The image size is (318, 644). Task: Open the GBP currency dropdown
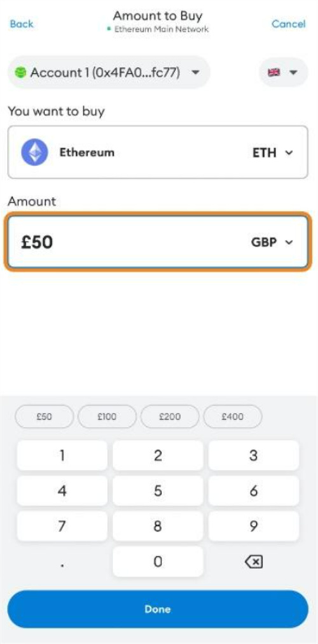(272, 242)
